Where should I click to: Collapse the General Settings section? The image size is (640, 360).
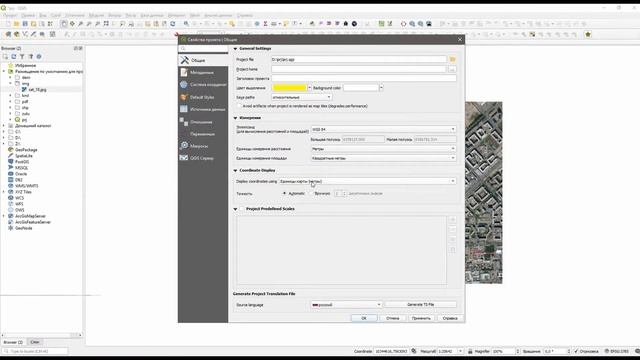(235, 49)
